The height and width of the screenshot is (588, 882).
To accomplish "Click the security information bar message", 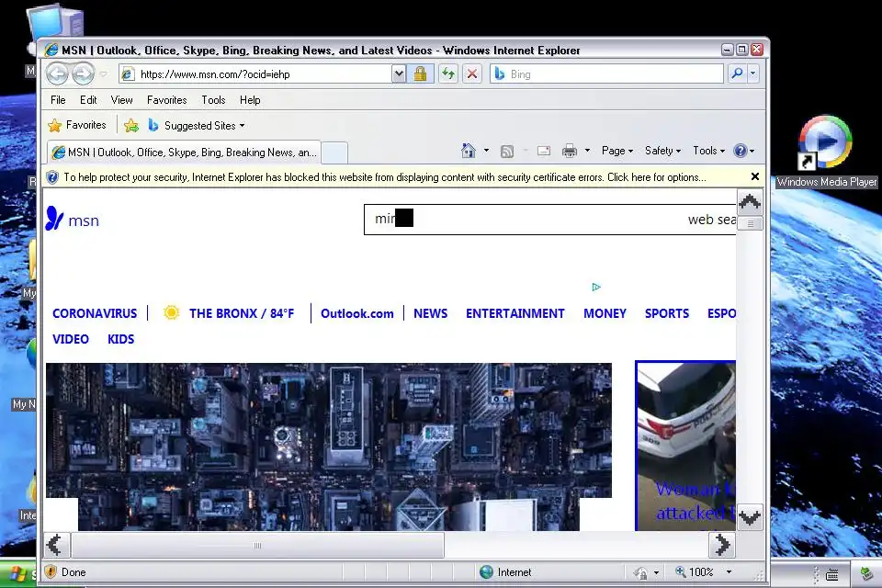I will coord(385,177).
